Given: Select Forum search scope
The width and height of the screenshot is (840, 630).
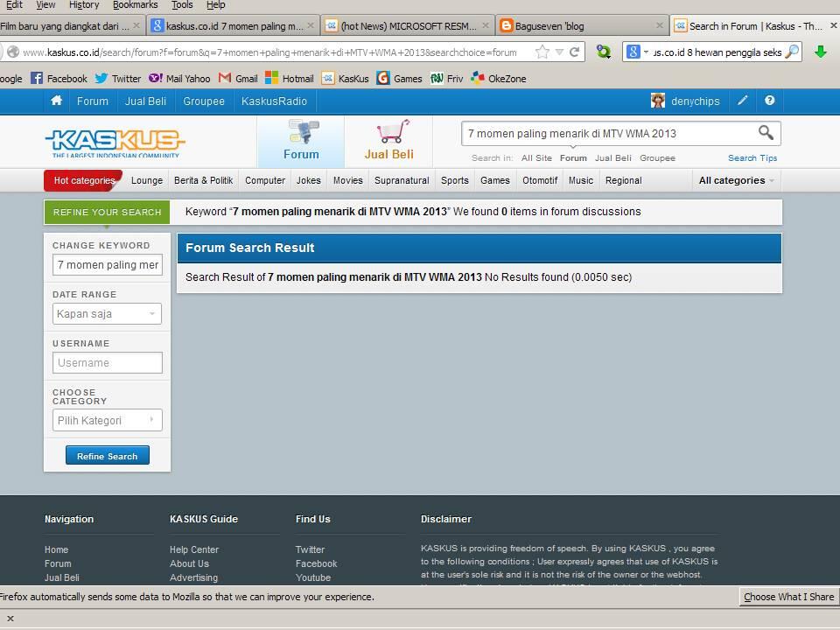Looking at the screenshot, I should (x=573, y=158).
